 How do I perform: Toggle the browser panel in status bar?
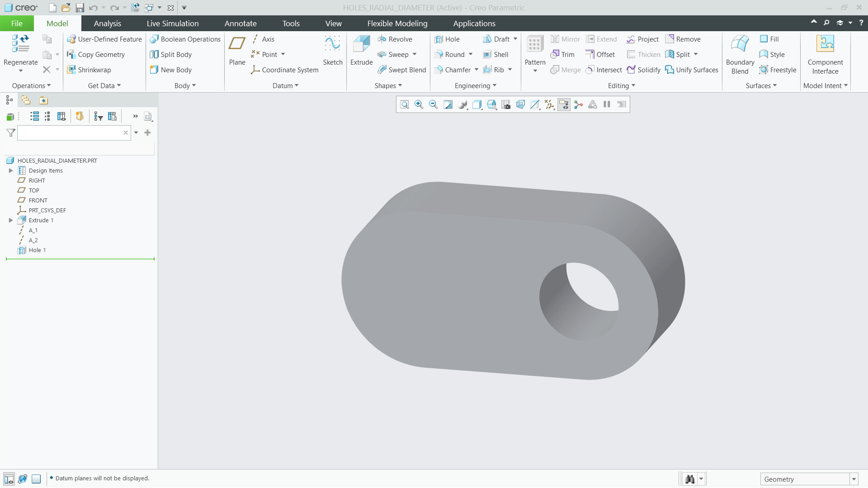pyautogui.click(x=23, y=479)
